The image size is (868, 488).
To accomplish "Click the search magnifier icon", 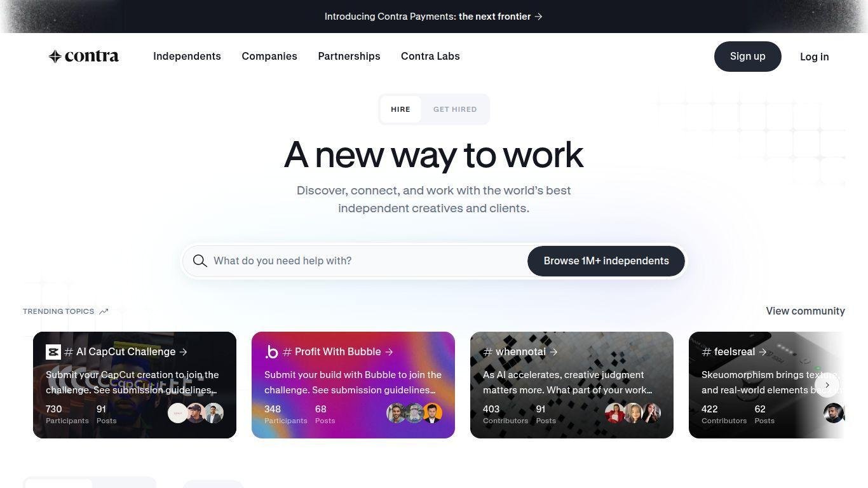I will [200, 261].
